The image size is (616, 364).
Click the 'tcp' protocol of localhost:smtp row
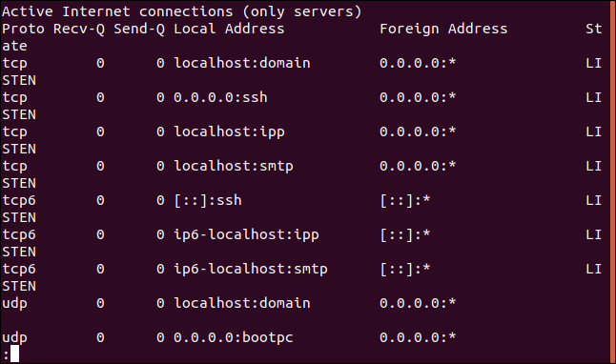(x=14, y=166)
